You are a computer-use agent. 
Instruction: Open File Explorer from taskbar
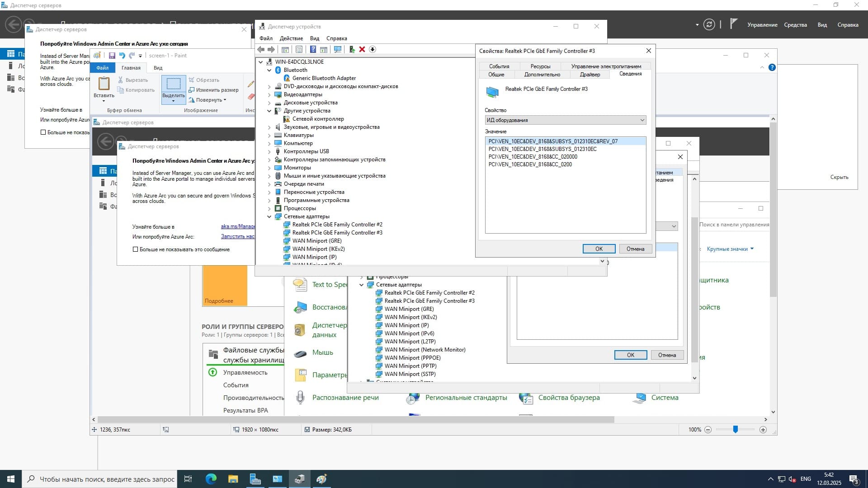[x=233, y=479]
